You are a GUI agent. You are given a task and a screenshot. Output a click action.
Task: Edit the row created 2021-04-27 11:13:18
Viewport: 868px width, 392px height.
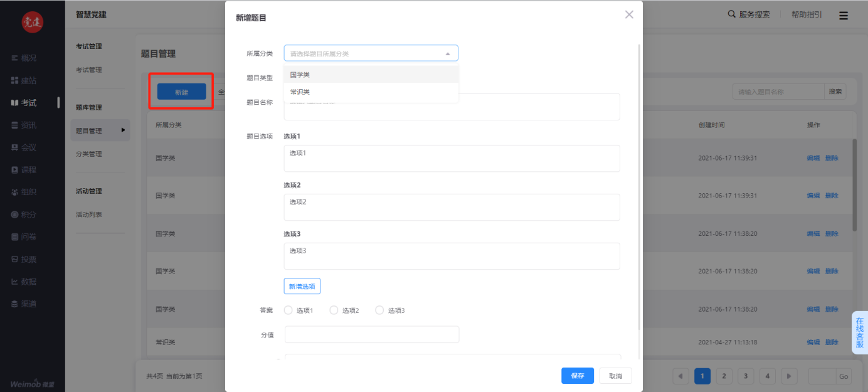[x=813, y=342]
